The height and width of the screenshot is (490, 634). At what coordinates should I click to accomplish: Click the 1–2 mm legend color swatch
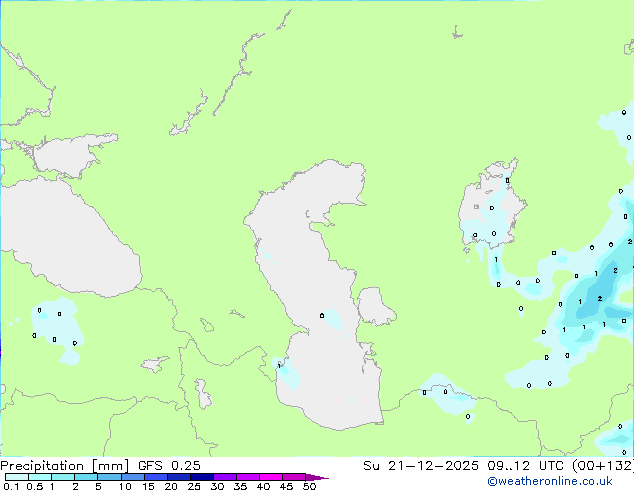[63, 477]
